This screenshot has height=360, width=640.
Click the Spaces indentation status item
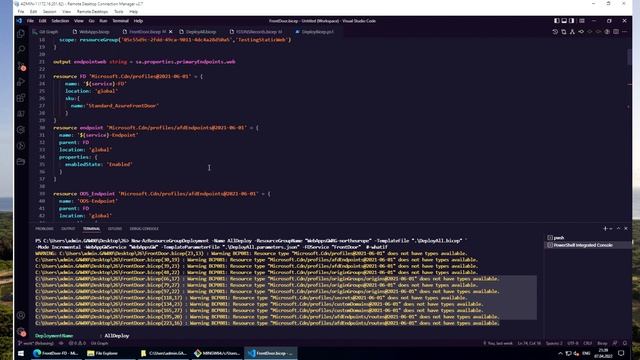[x=554, y=343]
